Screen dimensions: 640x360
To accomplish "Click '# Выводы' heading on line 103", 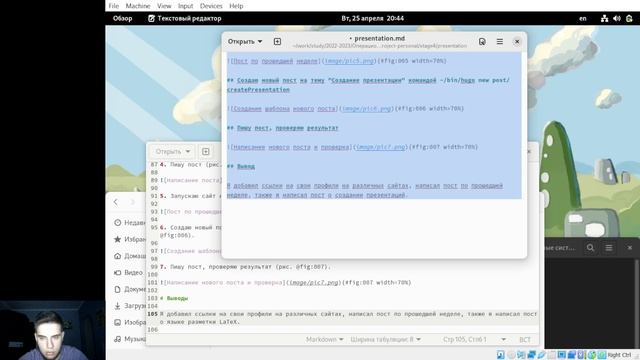I will pos(174,298).
